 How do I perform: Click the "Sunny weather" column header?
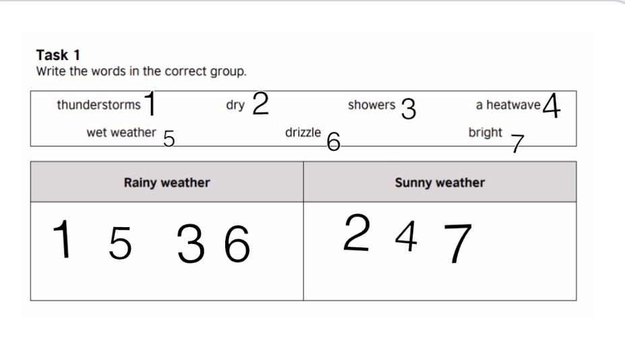tap(440, 182)
